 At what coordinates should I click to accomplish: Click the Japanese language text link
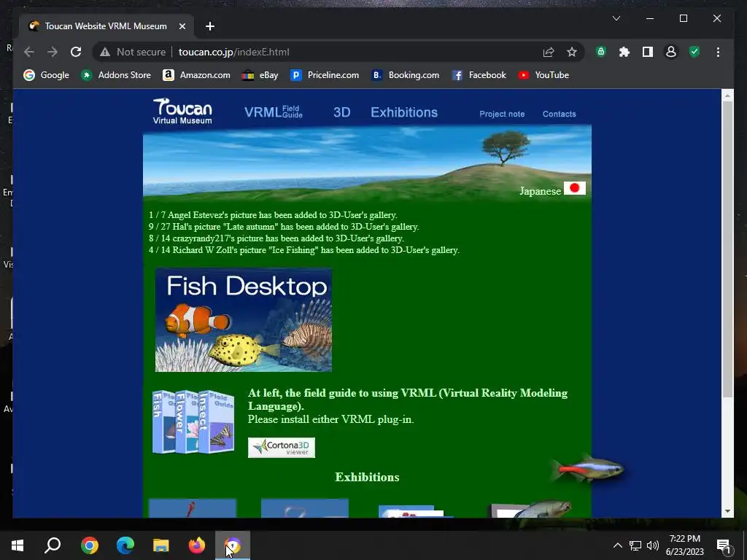(540, 191)
